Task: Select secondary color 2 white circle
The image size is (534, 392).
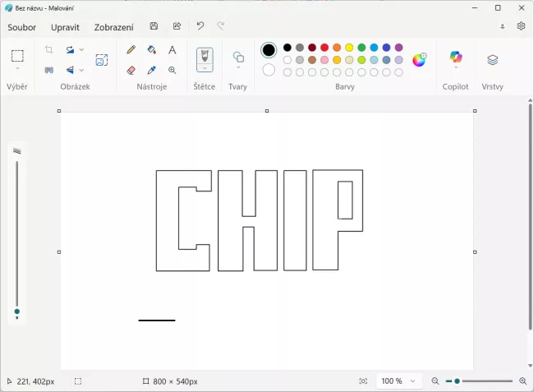Action: (x=269, y=70)
